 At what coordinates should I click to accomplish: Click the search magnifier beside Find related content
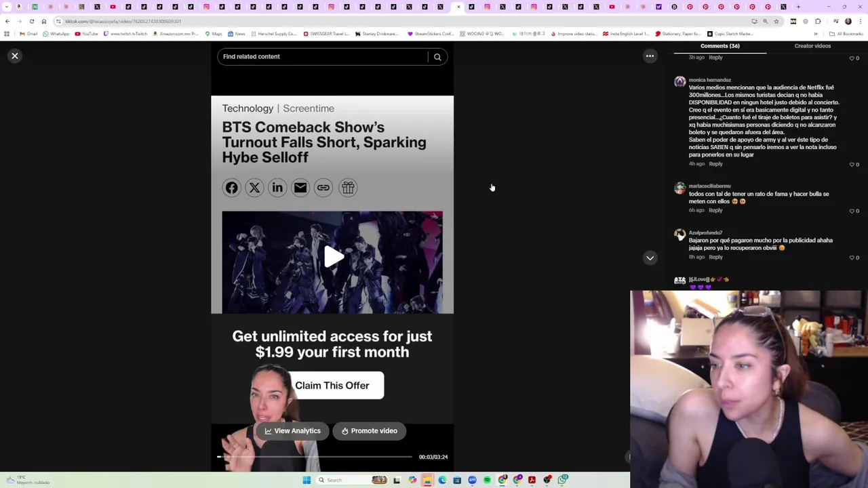point(437,57)
